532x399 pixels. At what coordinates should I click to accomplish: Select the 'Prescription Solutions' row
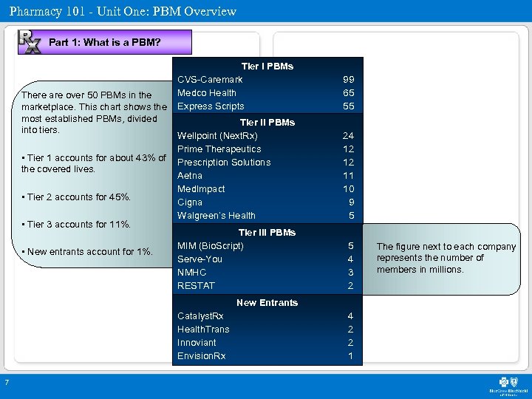click(267, 162)
